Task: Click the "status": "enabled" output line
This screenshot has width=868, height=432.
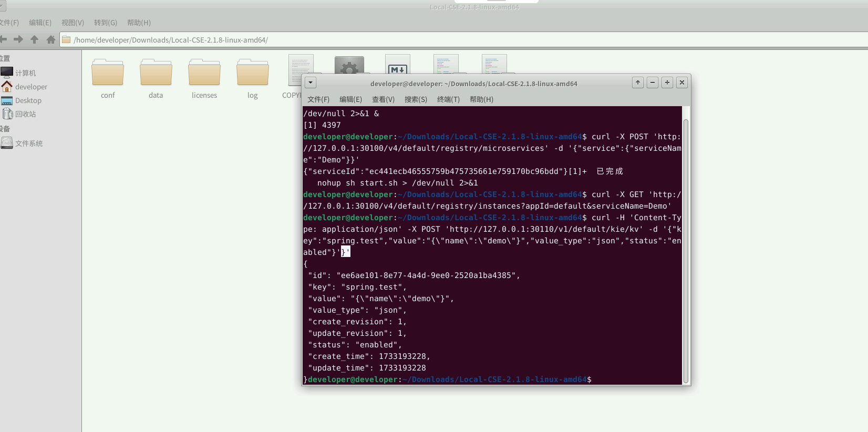Action: click(355, 345)
